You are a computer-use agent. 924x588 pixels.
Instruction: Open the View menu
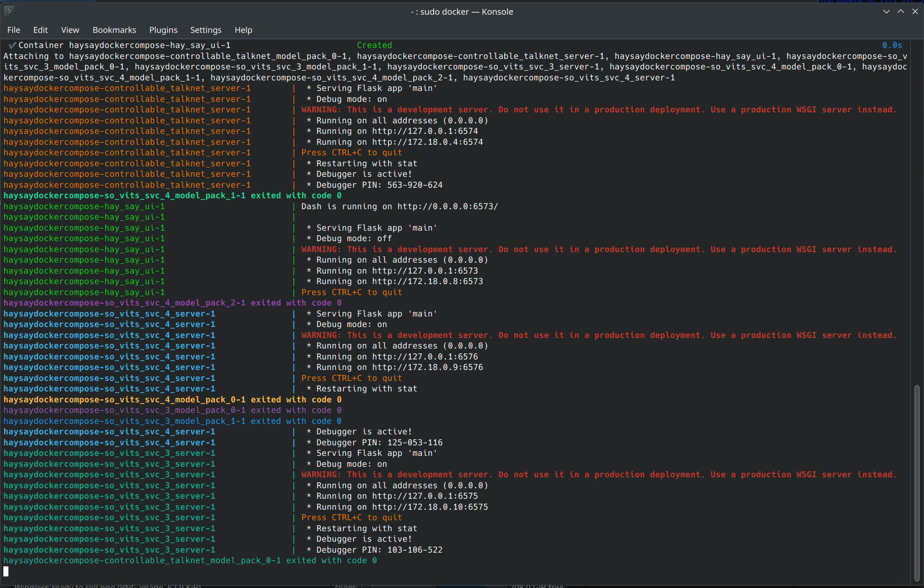click(70, 30)
